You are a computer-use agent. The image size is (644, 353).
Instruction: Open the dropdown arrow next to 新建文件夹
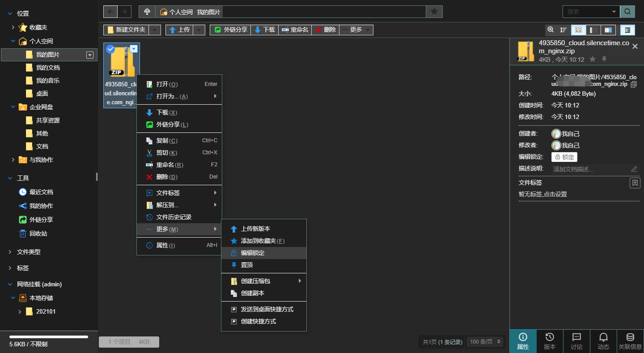(x=154, y=30)
